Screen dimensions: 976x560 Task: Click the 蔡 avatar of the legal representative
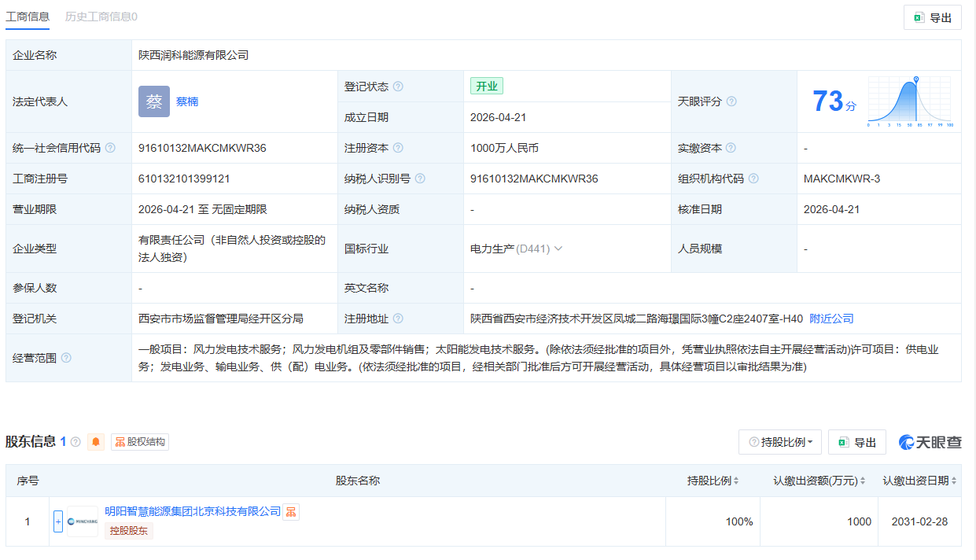click(154, 101)
